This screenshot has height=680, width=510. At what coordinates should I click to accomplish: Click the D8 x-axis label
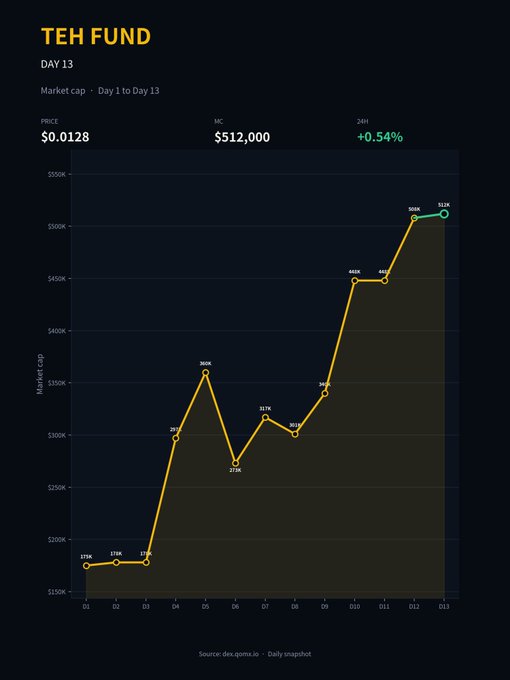(295, 607)
